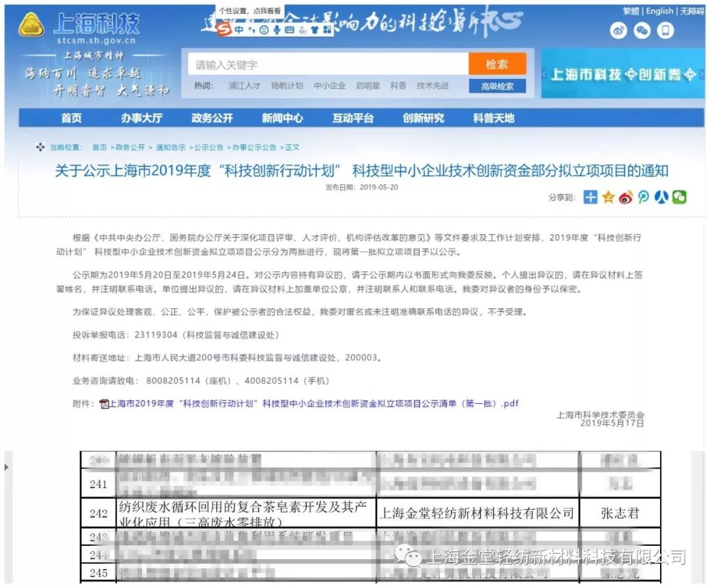Open the attached 公示清单 PDF link

click(x=312, y=403)
